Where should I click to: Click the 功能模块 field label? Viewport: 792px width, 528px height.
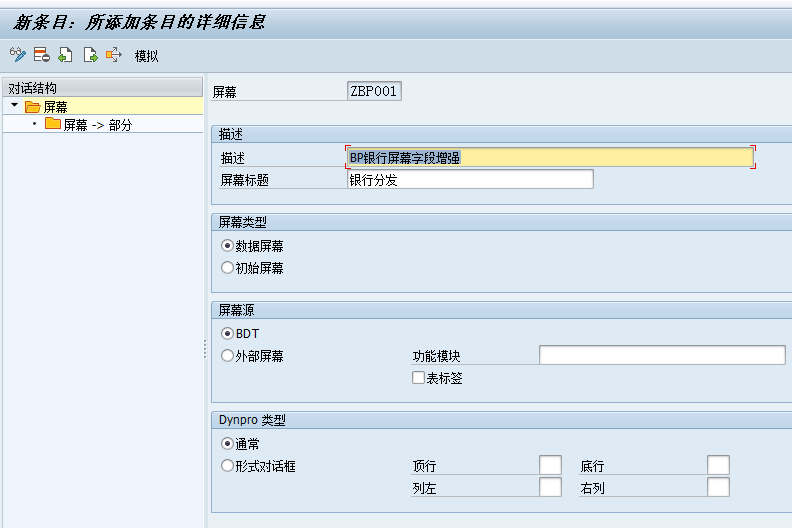(436, 356)
